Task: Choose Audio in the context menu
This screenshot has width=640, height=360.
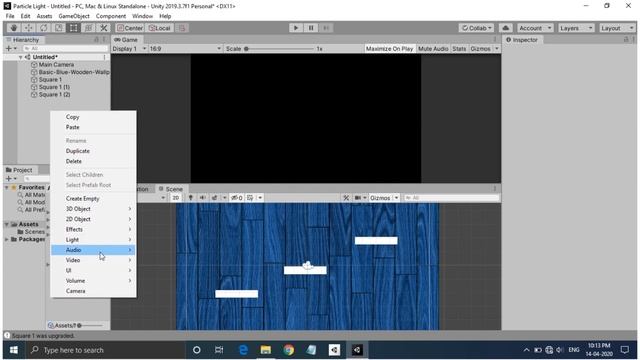Action: tap(93, 250)
